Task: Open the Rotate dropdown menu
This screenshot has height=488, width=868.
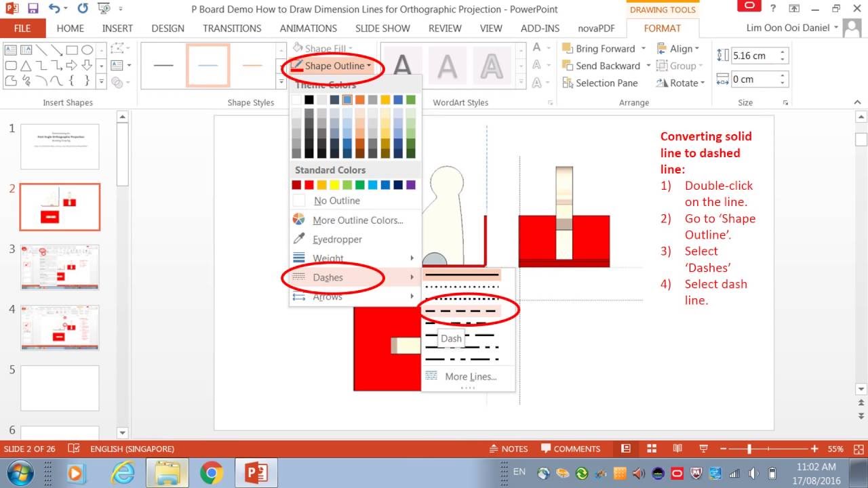Action: [x=680, y=83]
